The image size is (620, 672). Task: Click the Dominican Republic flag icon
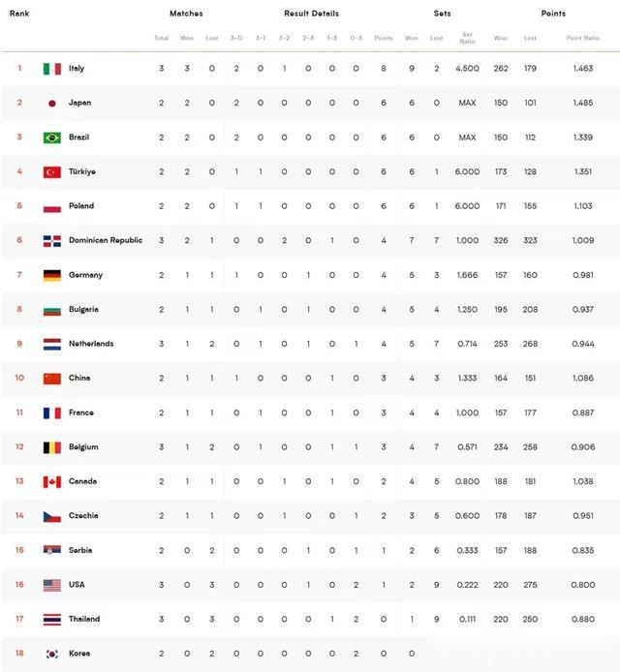tap(52, 241)
